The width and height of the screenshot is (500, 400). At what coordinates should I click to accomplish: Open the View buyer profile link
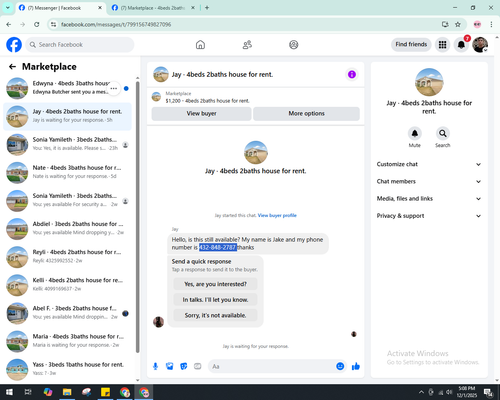click(277, 215)
